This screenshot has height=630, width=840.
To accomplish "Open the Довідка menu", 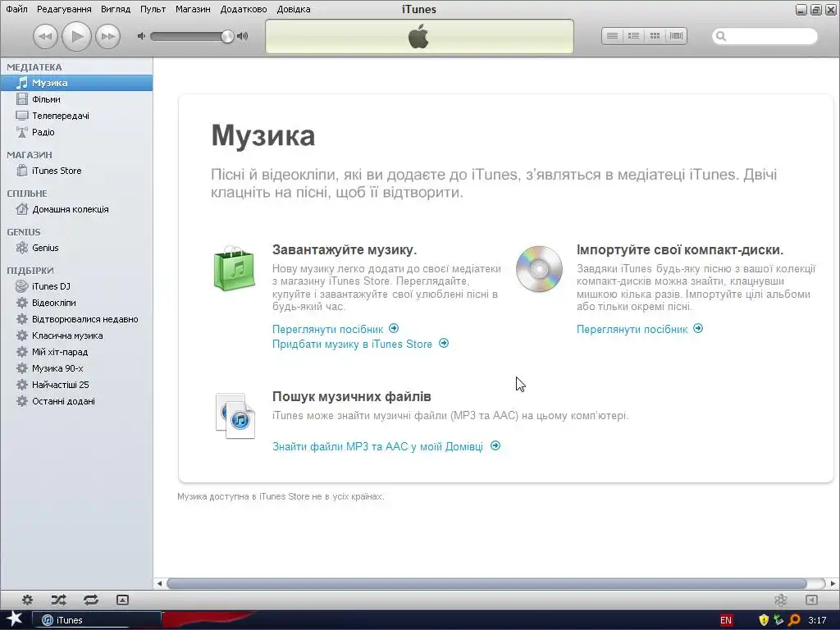I will point(294,9).
